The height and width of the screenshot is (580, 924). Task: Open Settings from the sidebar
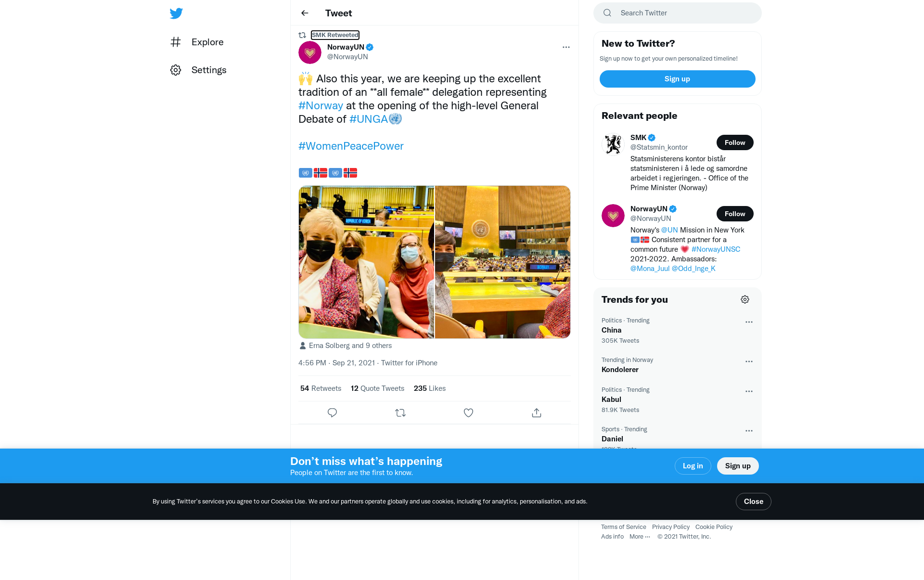[198, 70]
